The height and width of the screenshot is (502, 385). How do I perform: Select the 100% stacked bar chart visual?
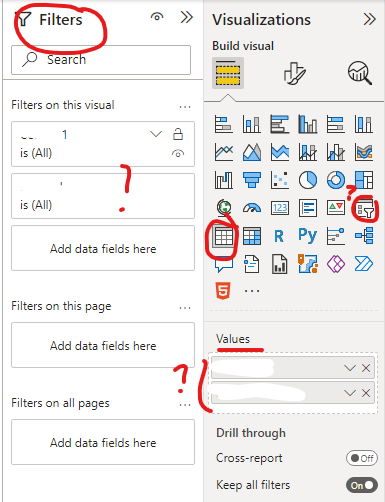(x=336, y=124)
